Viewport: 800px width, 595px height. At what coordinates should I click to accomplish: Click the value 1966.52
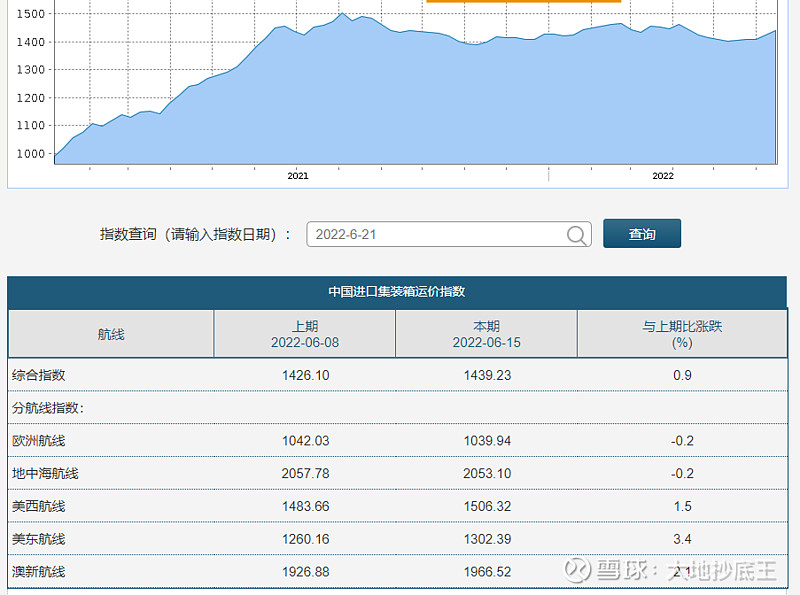tap(487, 572)
